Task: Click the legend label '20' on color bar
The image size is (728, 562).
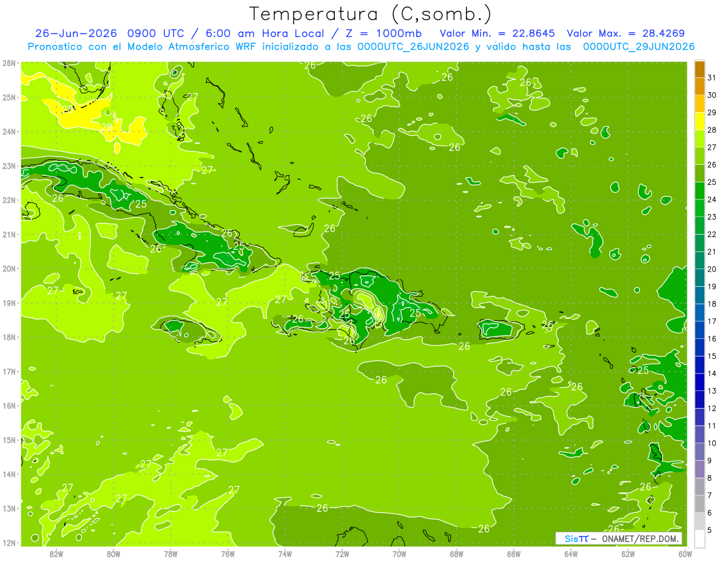Action: point(712,269)
